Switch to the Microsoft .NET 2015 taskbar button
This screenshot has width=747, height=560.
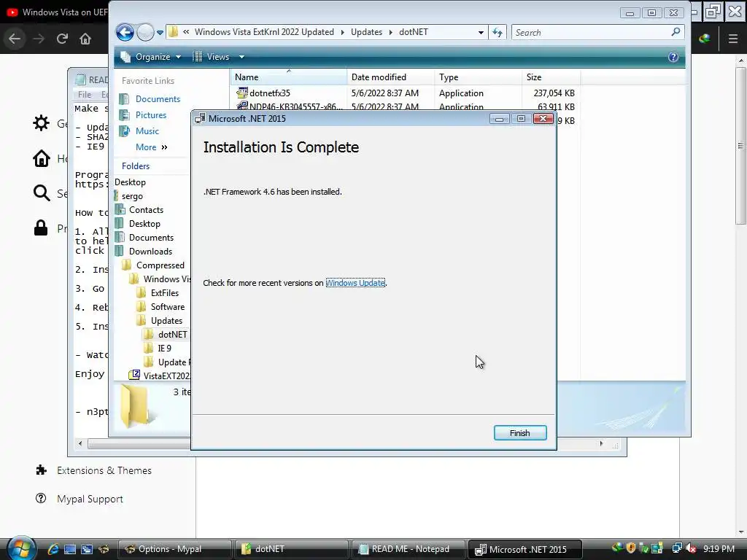point(525,549)
